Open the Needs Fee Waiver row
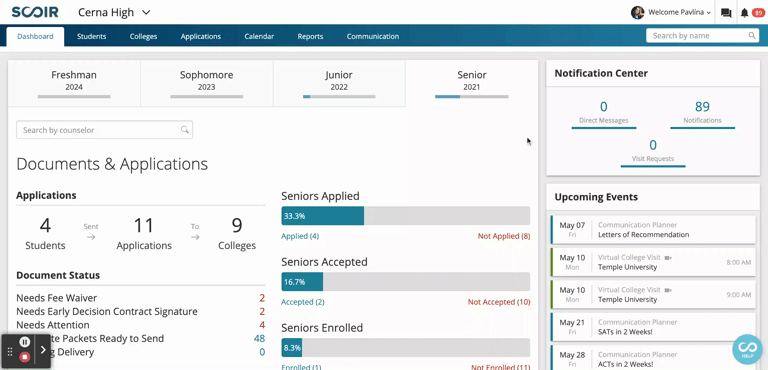The width and height of the screenshot is (768, 370). (x=141, y=298)
